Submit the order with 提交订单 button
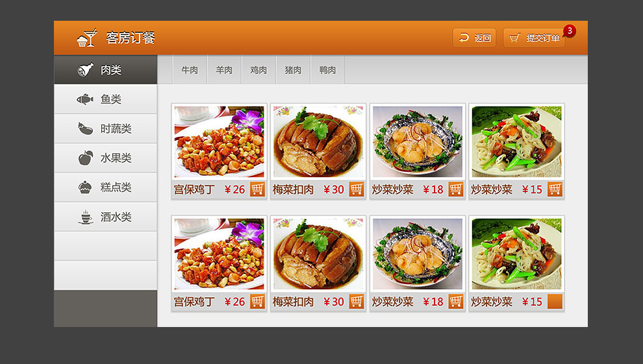 pyautogui.click(x=534, y=38)
